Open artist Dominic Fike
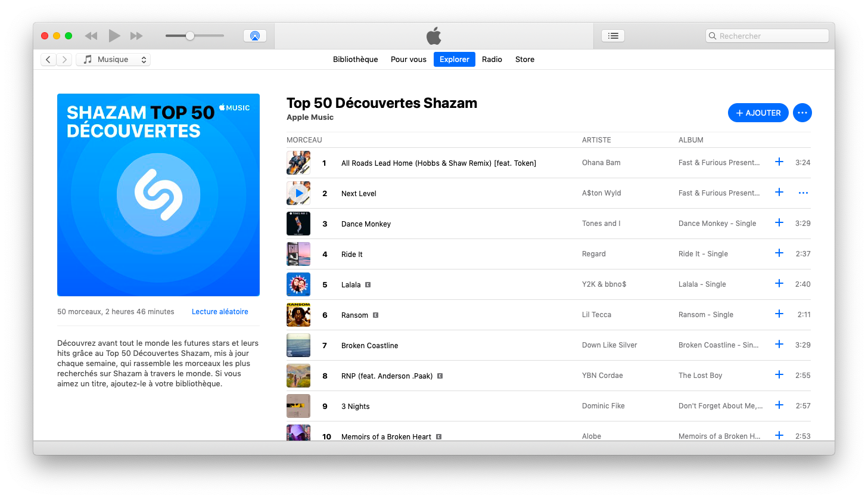The height and width of the screenshot is (499, 868). click(603, 406)
